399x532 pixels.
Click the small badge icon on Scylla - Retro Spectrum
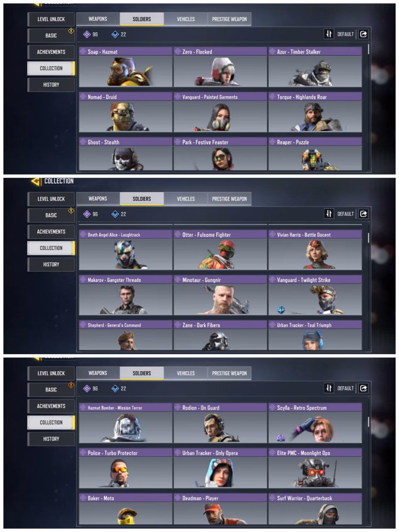point(281,437)
